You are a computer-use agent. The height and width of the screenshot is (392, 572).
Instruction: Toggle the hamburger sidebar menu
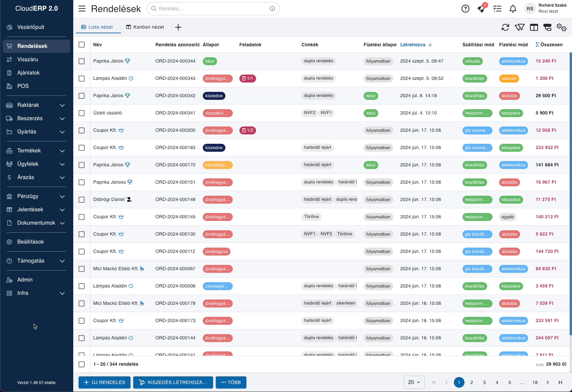point(82,9)
